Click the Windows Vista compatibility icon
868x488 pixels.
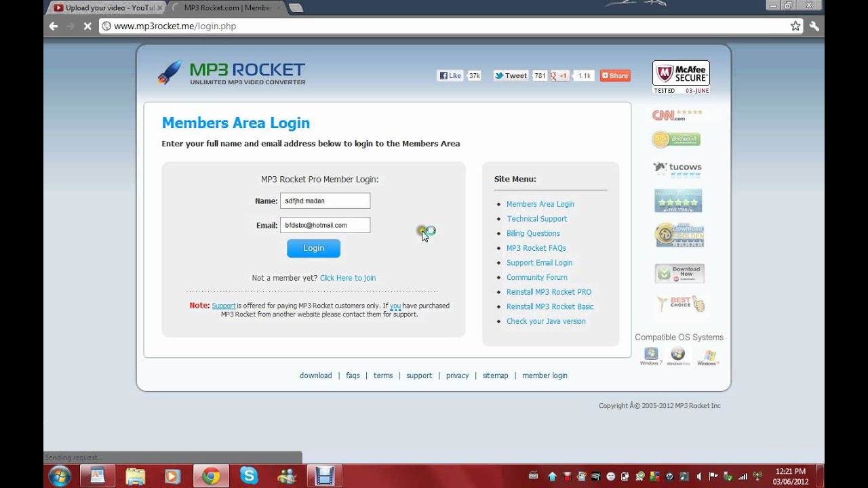(x=677, y=357)
